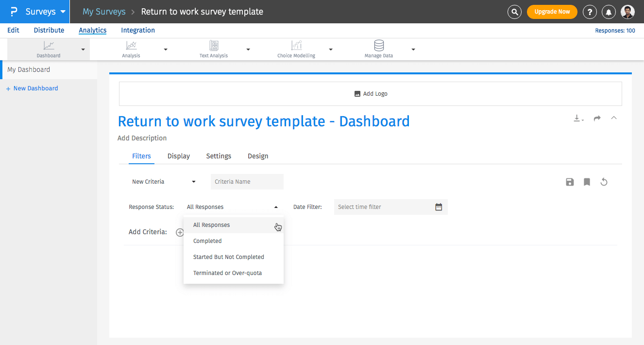Select Completed response status
The width and height of the screenshot is (644, 345).
207,241
